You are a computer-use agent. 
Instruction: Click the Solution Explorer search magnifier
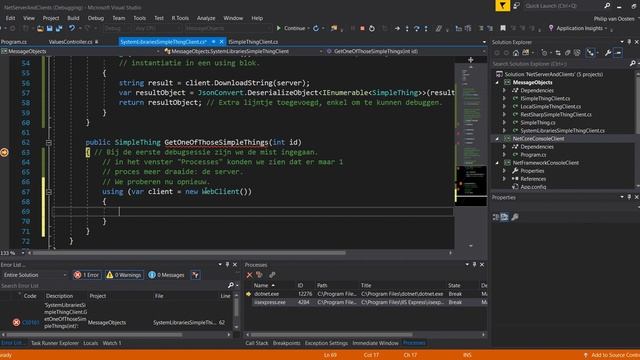click(x=632, y=64)
